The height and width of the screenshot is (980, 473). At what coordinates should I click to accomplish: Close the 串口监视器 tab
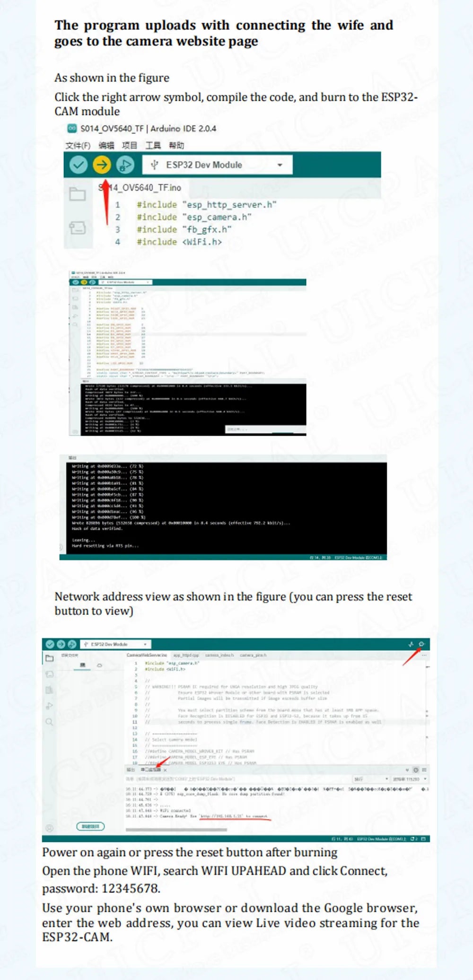click(165, 770)
